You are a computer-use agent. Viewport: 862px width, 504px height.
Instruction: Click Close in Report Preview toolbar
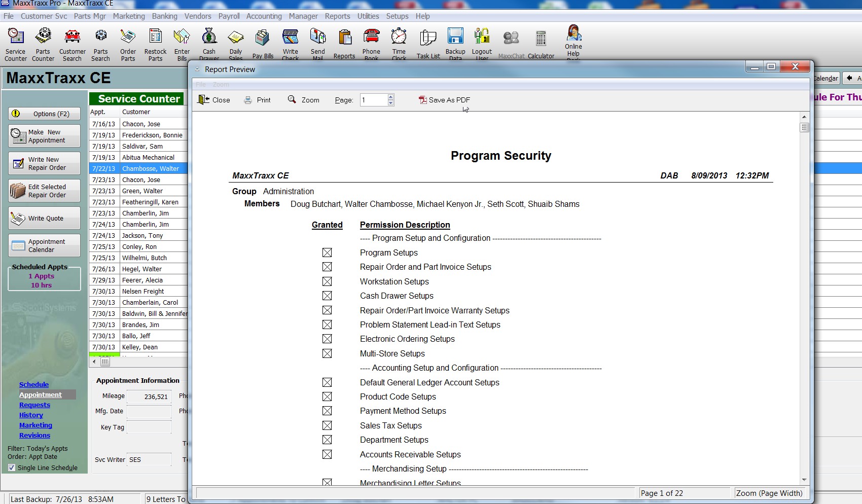[x=214, y=100]
